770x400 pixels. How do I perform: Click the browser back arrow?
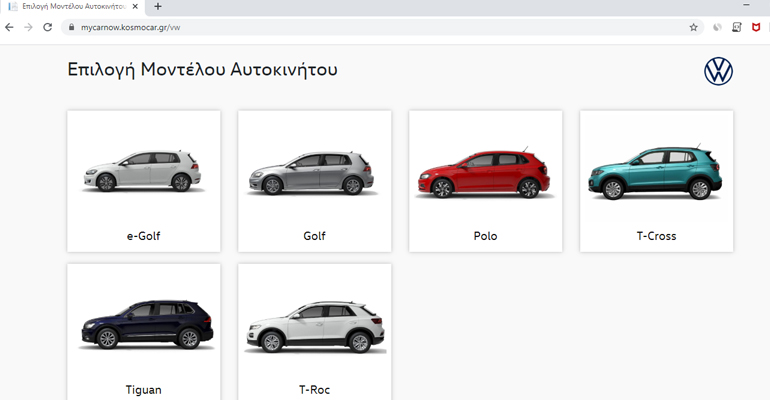(10, 27)
